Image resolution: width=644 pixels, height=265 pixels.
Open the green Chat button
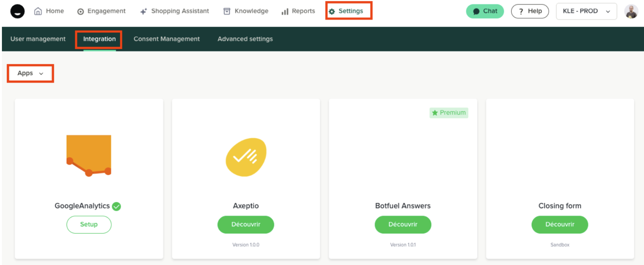485,11
